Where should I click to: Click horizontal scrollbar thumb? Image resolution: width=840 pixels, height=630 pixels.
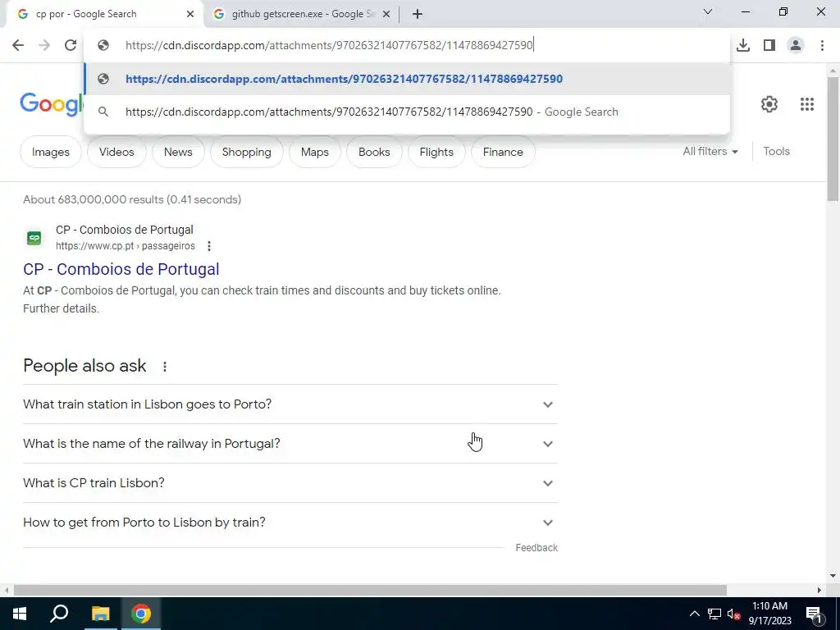[370, 590]
